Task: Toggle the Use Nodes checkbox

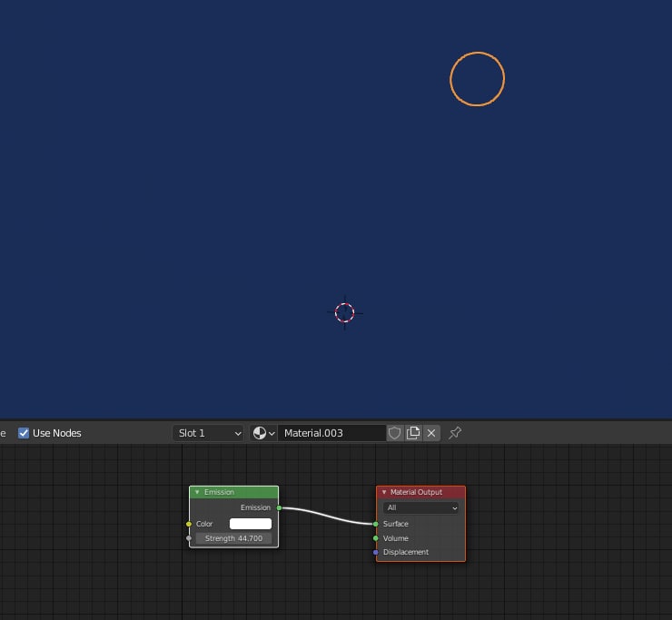Action: coord(24,433)
